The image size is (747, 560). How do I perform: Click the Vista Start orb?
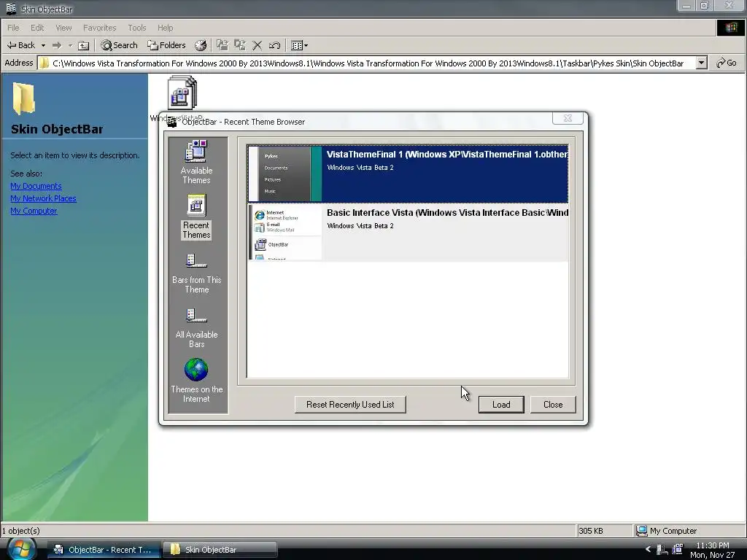(x=21, y=550)
